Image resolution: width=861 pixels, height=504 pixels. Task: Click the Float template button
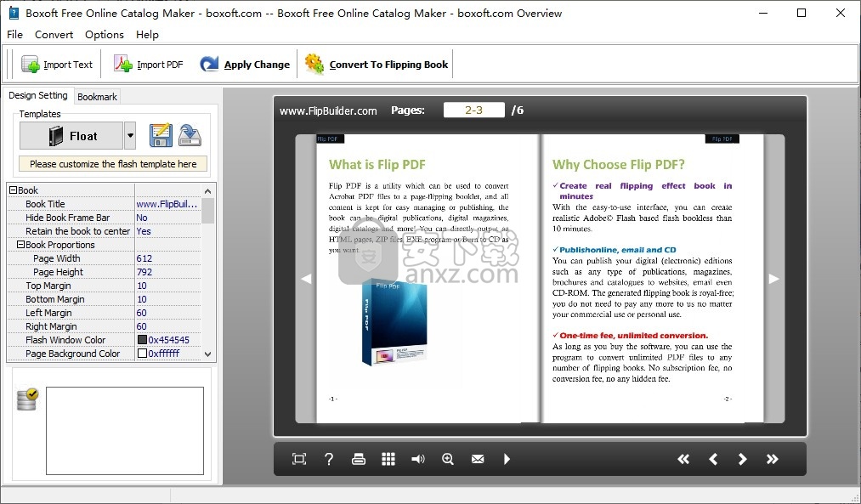(x=71, y=136)
